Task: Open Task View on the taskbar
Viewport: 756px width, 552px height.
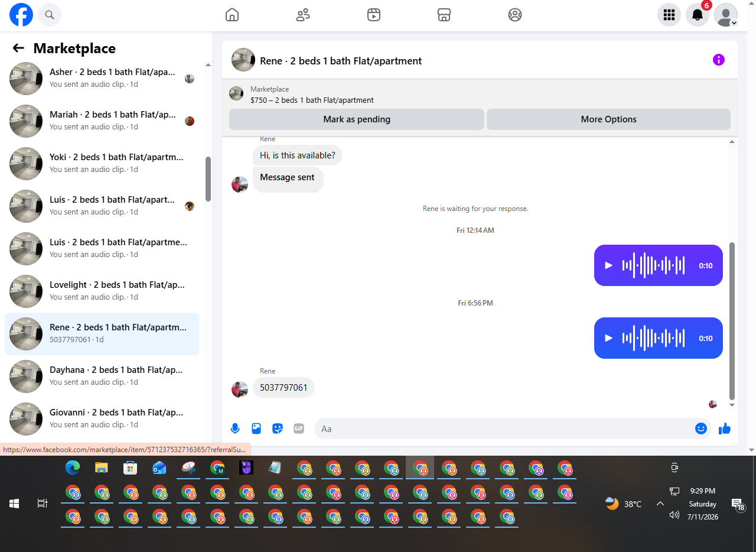Action: click(x=43, y=504)
